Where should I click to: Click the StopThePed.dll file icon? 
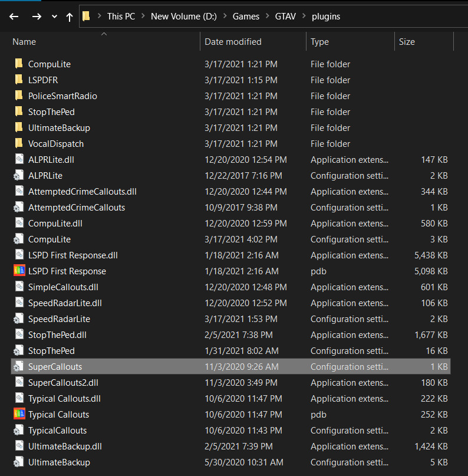[19, 335]
